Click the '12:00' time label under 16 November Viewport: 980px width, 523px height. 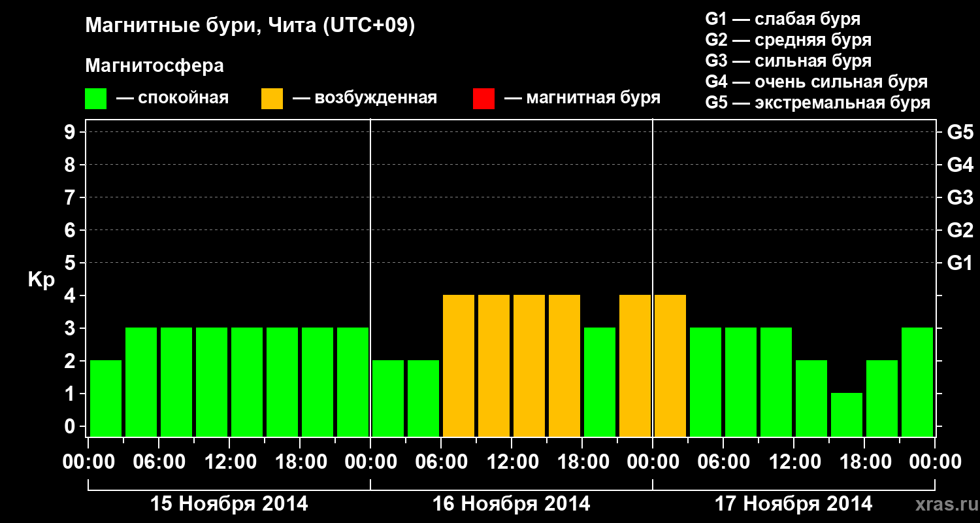512,462
